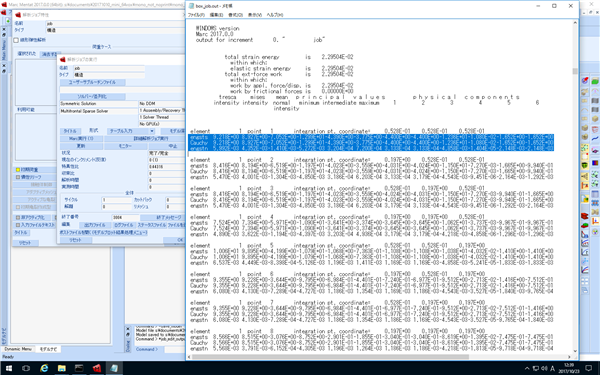Viewport: 600px width, 375px height.
Task: Click the volume icon in system tray
Action: [544, 368]
